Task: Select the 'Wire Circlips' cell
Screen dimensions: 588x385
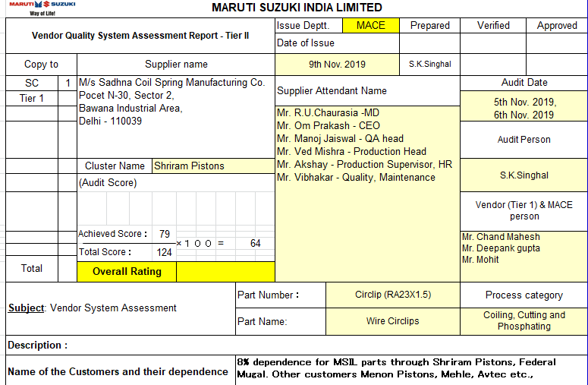Action: pyautogui.click(x=393, y=321)
